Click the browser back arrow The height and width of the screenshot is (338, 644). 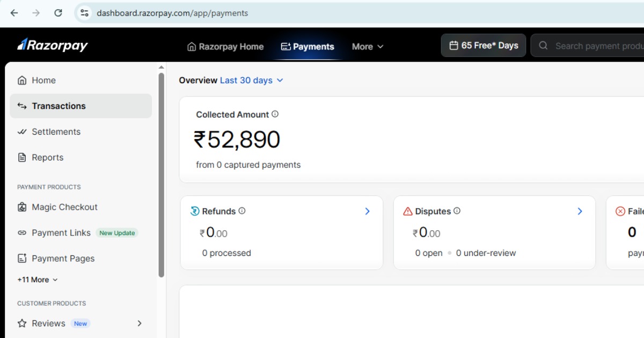click(14, 13)
